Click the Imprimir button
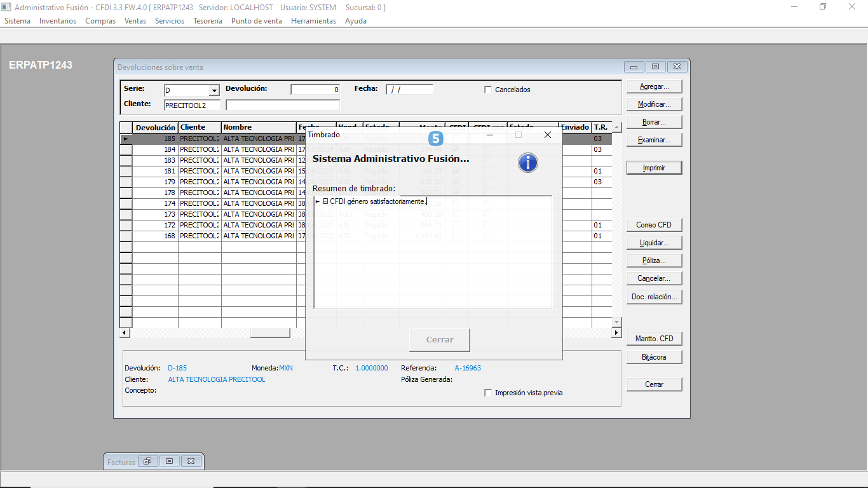 (x=654, y=168)
